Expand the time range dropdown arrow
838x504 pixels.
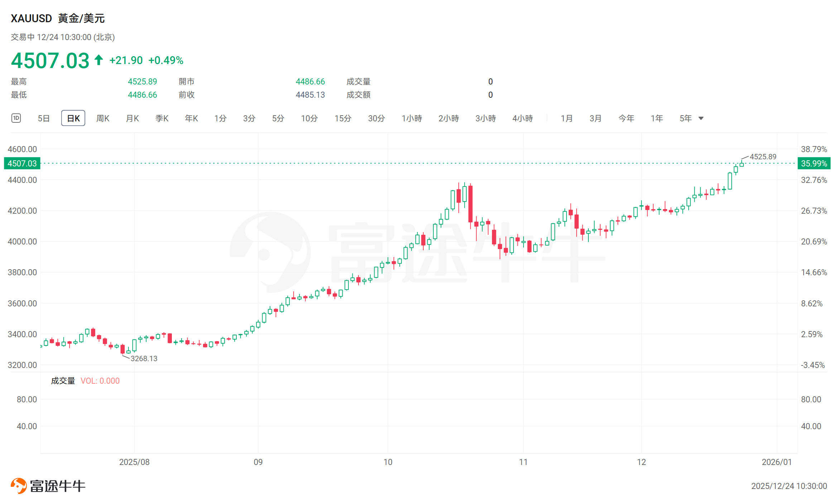701,118
